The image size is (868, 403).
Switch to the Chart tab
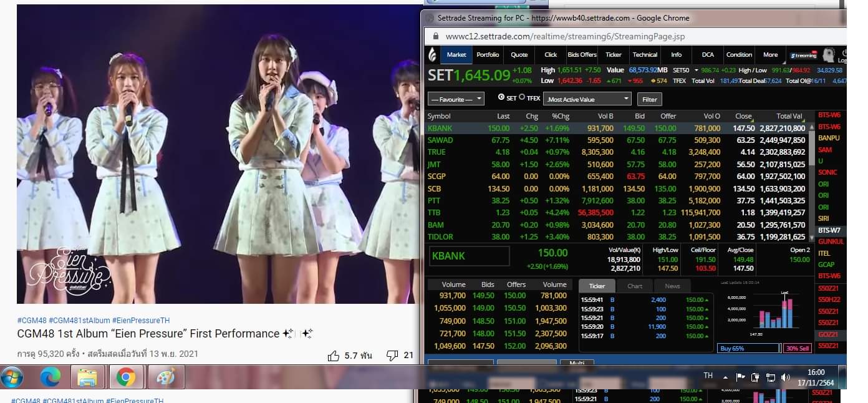635,286
